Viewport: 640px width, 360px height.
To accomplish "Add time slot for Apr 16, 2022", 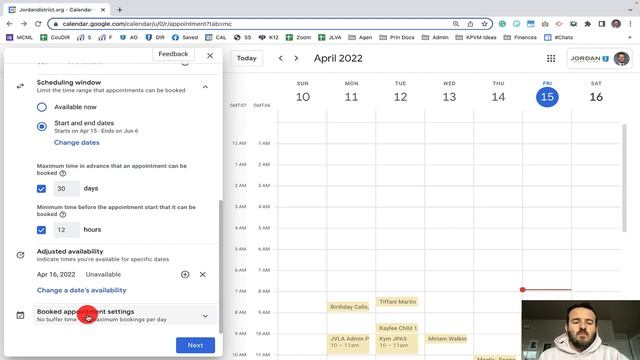I will [x=185, y=274].
